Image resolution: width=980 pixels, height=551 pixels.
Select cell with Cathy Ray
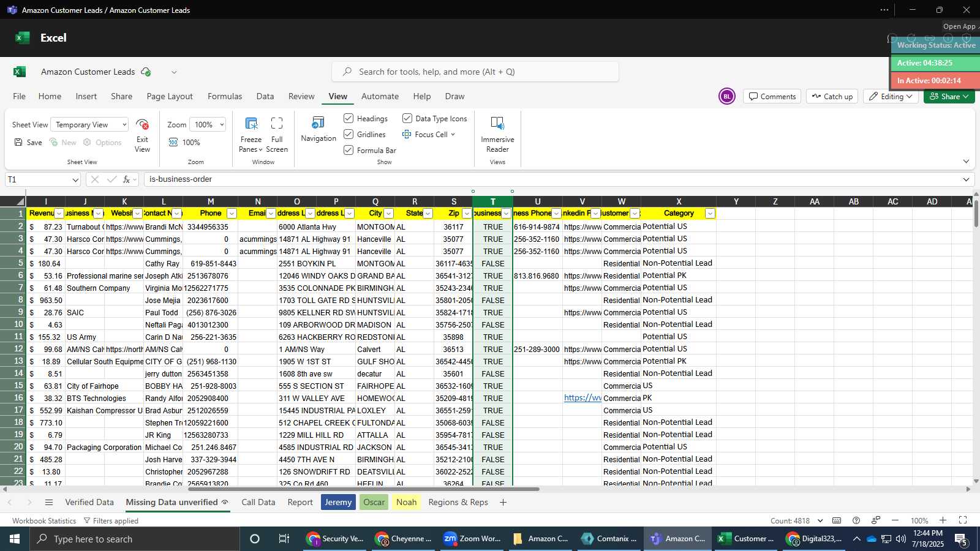click(x=163, y=263)
